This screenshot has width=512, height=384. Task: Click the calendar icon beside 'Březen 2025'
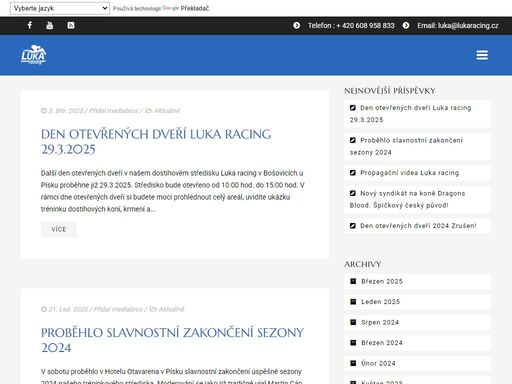tap(353, 281)
